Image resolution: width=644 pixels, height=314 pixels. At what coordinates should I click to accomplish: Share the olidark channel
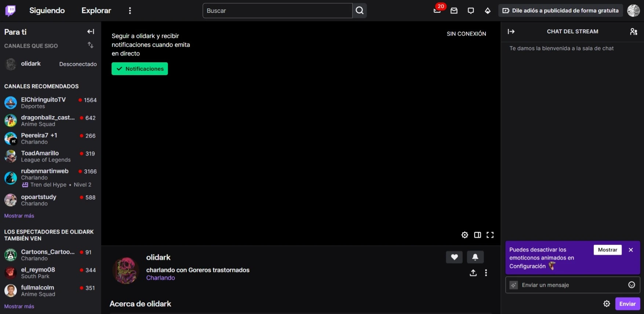point(473,273)
